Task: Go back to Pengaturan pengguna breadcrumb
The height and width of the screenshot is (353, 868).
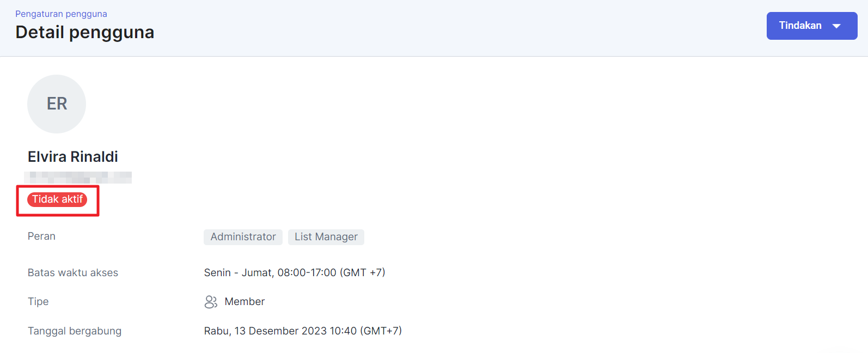Action: coord(61,14)
